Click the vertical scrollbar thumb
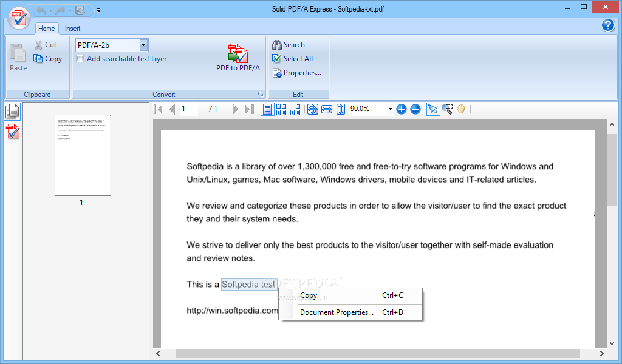 pos(612,170)
